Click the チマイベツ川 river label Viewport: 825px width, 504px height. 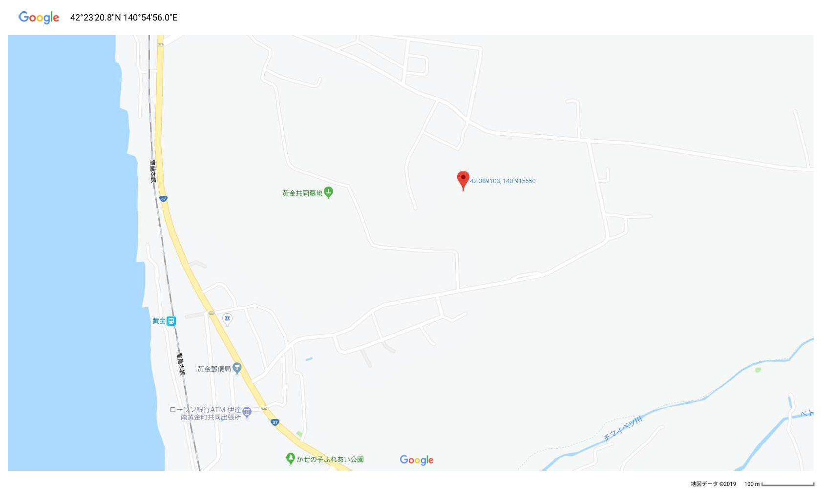click(622, 429)
